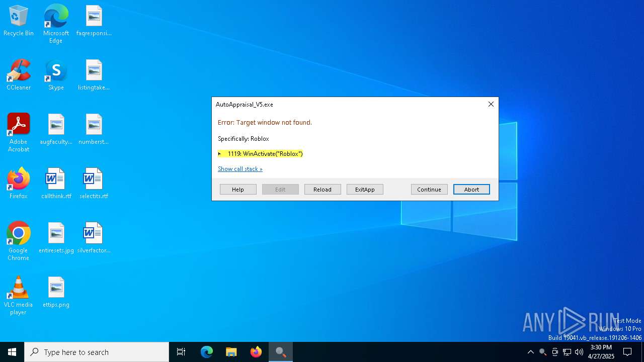The height and width of the screenshot is (362, 644).
Task: Select the highlighted line 1119 WinActivate text
Action: pyautogui.click(x=260, y=154)
